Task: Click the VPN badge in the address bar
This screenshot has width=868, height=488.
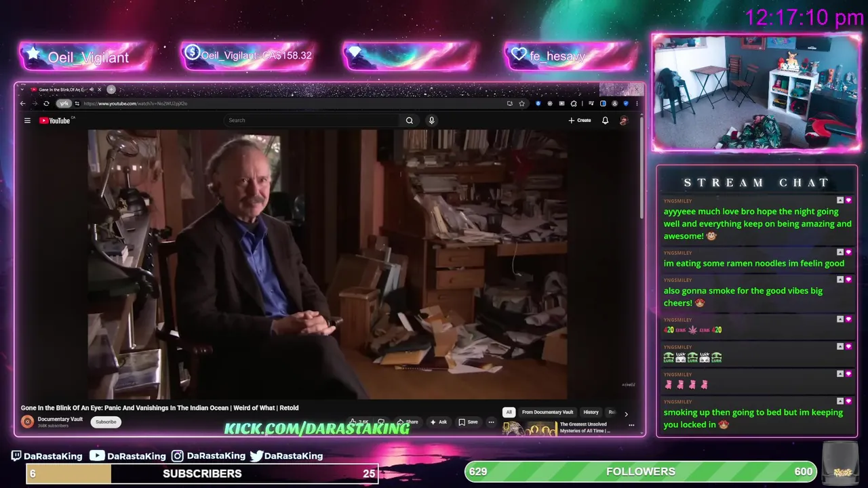Action: pyautogui.click(x=64, y=104)
